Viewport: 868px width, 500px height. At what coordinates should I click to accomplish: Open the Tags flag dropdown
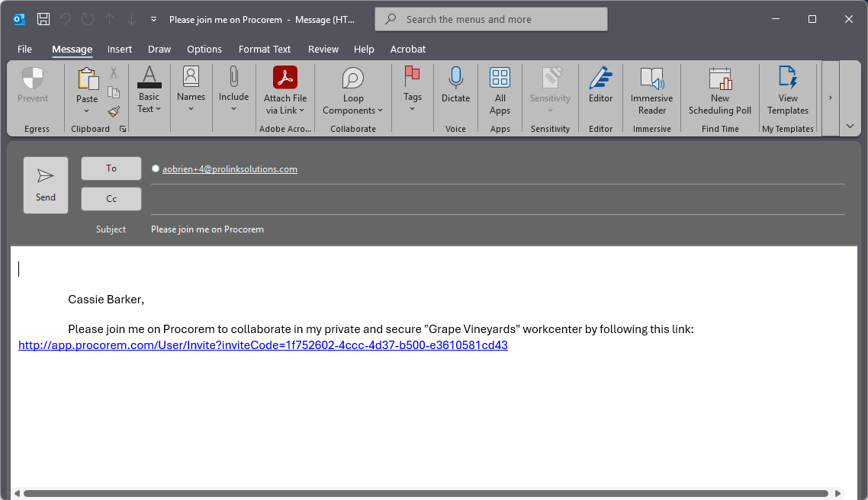coord(412,109)
